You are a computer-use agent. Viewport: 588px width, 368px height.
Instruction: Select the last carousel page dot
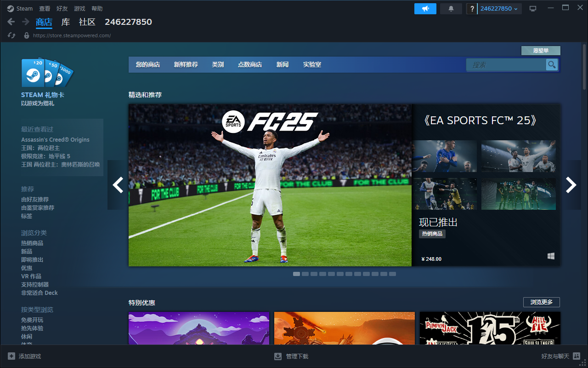tap(392, 274)
